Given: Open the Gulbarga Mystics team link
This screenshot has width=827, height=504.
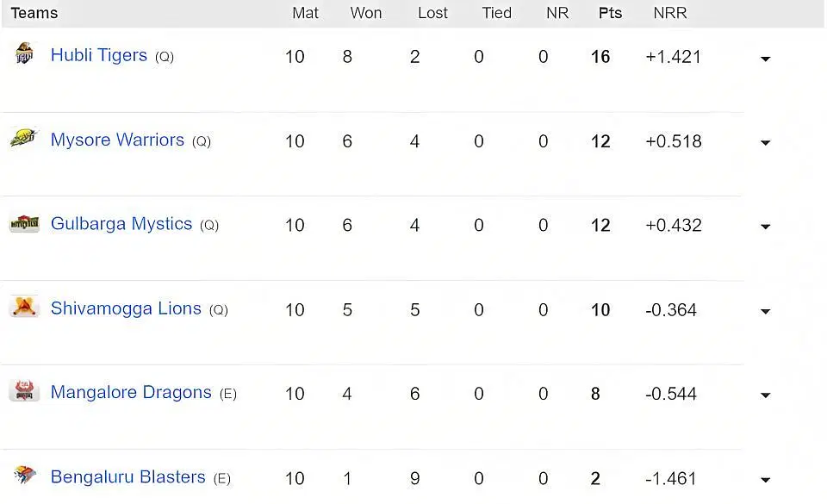Looking at the screenshot, I should pyautogui.click(x=121, y=224).
